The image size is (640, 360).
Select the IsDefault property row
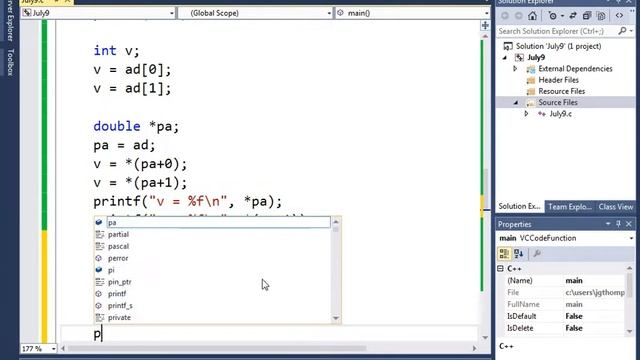point(565,316)
